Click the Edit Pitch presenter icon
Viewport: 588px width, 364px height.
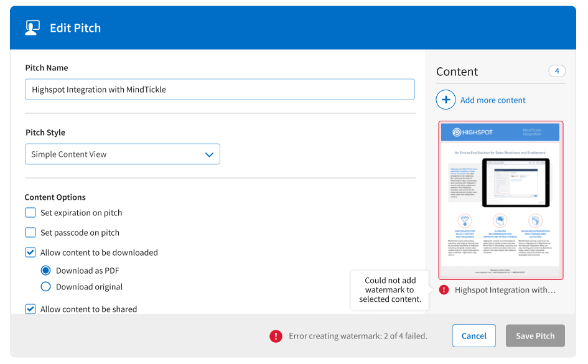[32, 28]
